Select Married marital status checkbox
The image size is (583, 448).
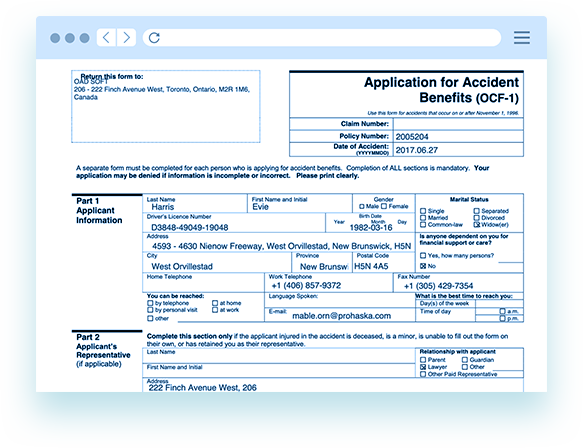423,218
